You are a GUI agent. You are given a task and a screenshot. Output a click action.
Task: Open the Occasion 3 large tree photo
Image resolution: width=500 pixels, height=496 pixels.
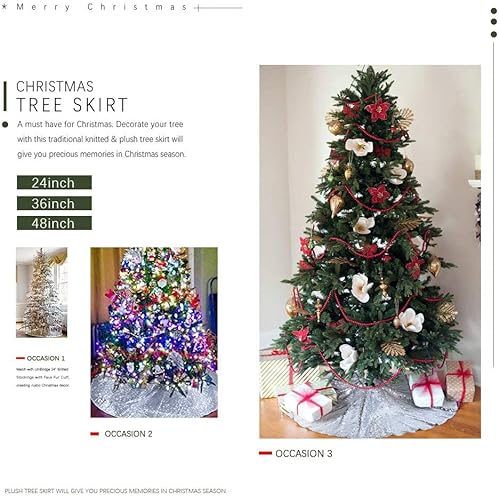point(370,252)
